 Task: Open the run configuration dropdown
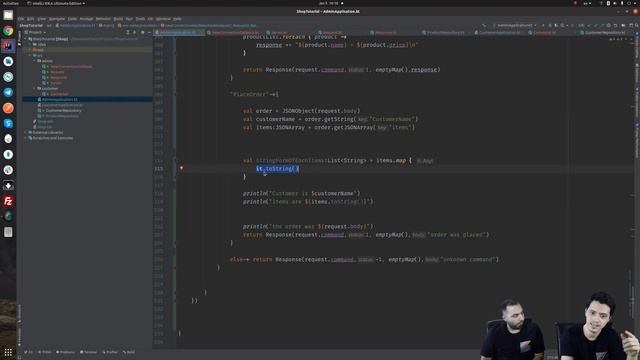point(514,25)
